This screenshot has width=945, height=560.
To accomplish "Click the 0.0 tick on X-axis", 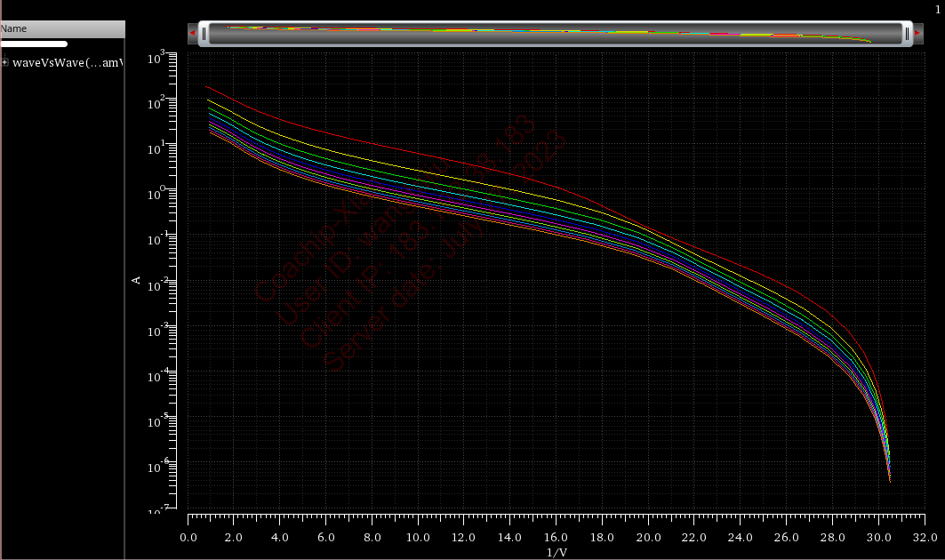I will point(188,538).
